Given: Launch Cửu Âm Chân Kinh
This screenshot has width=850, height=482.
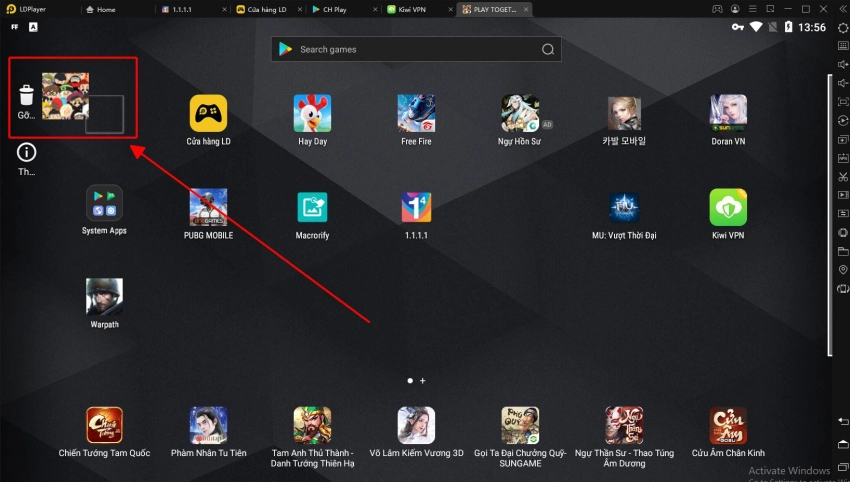Looking at the screenshot, I should pyautogui.click(x=728, y=425).
